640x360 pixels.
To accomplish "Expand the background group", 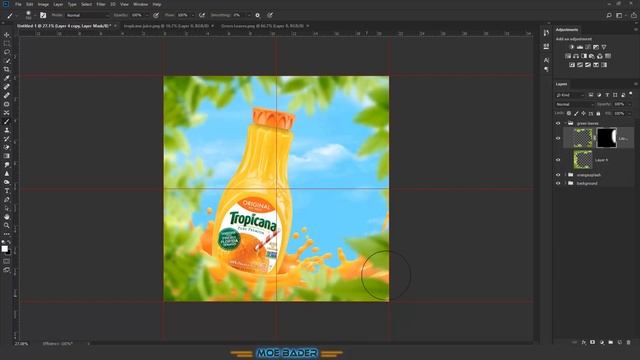I will tap(565, 184).
